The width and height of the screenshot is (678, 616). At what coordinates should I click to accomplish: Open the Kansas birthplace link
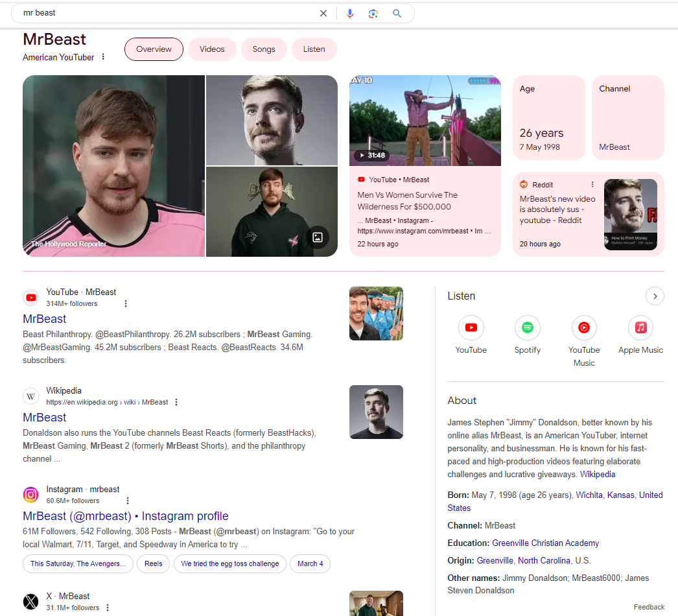pyautogui.click(x=620, y=495)
